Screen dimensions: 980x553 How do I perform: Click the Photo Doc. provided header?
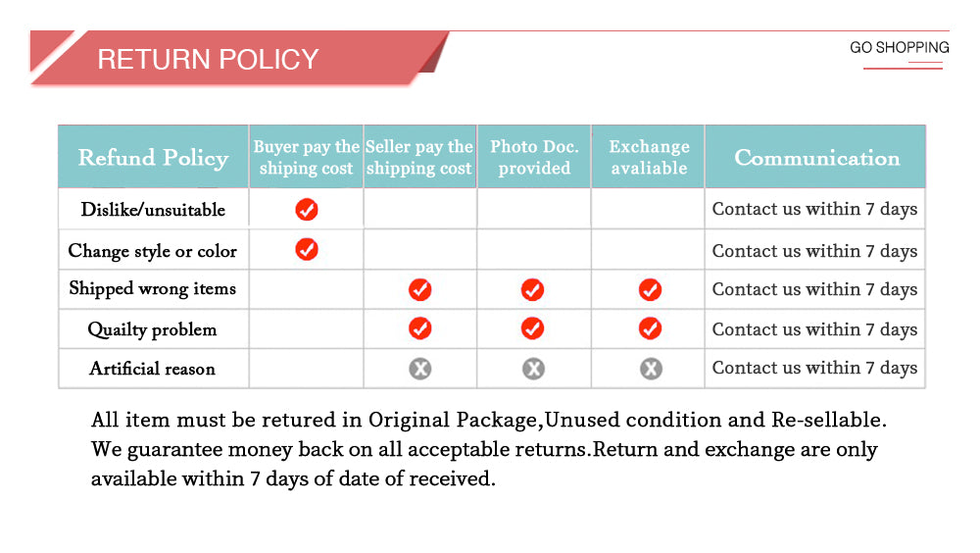pyautogui.click(x=534, y=158)
